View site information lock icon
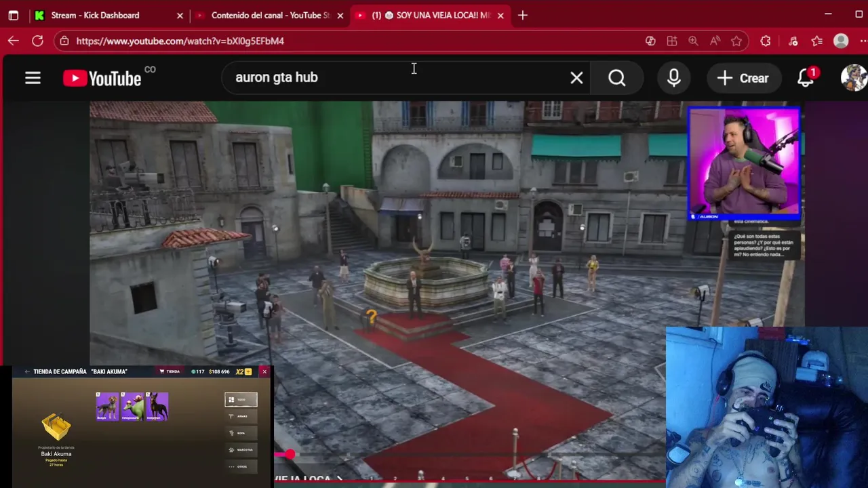The height and width of the screenshot is (488, 868). [64, 41]
